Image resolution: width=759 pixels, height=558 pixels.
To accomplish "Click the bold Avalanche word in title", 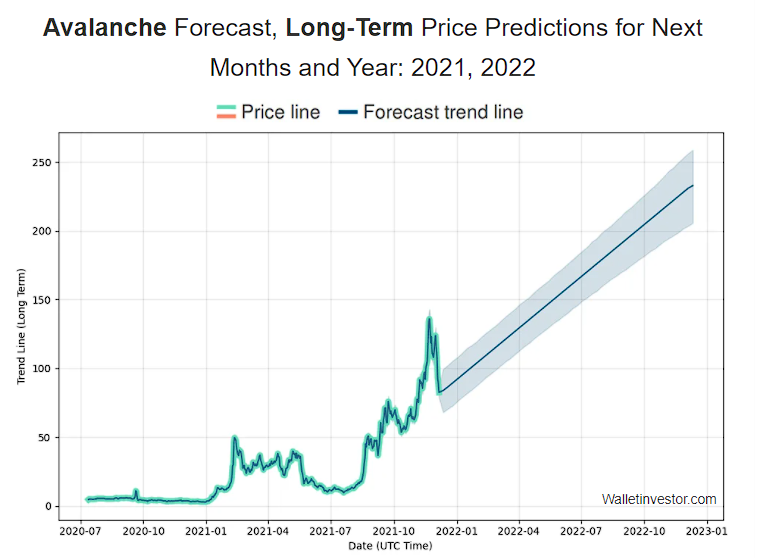I will (105, 28).
